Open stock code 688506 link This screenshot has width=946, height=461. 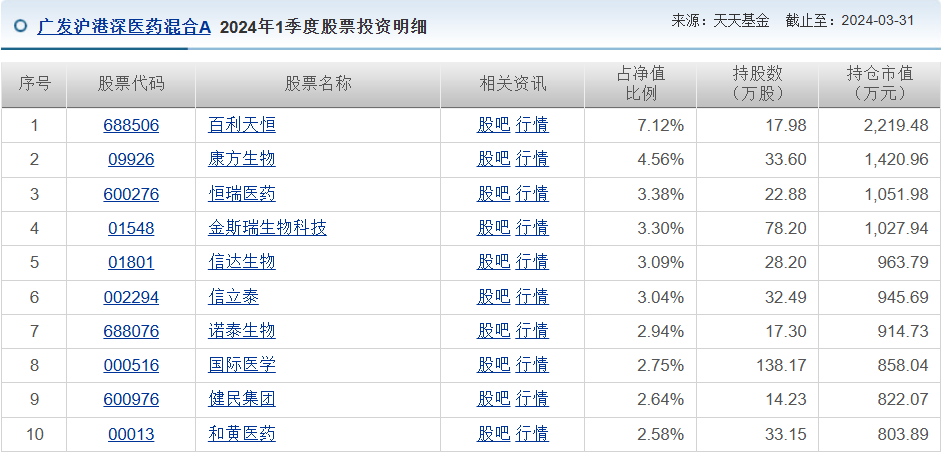tap(131, 125)
